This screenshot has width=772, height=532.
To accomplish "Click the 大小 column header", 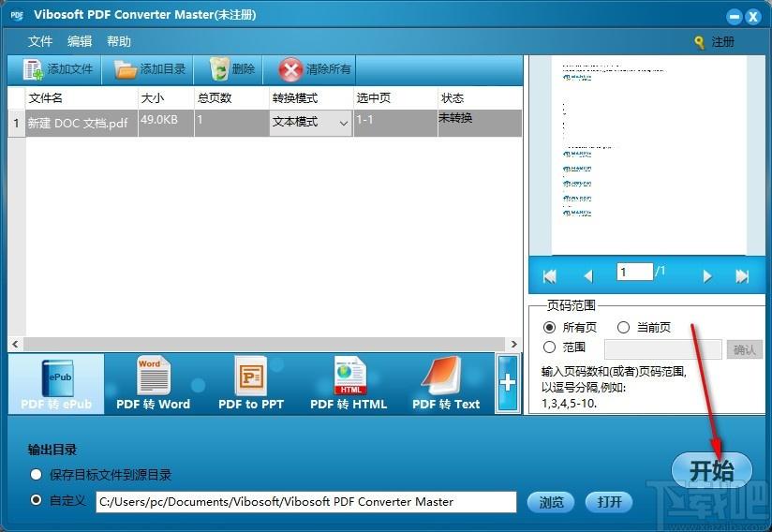I will click(x=166, y=98).
